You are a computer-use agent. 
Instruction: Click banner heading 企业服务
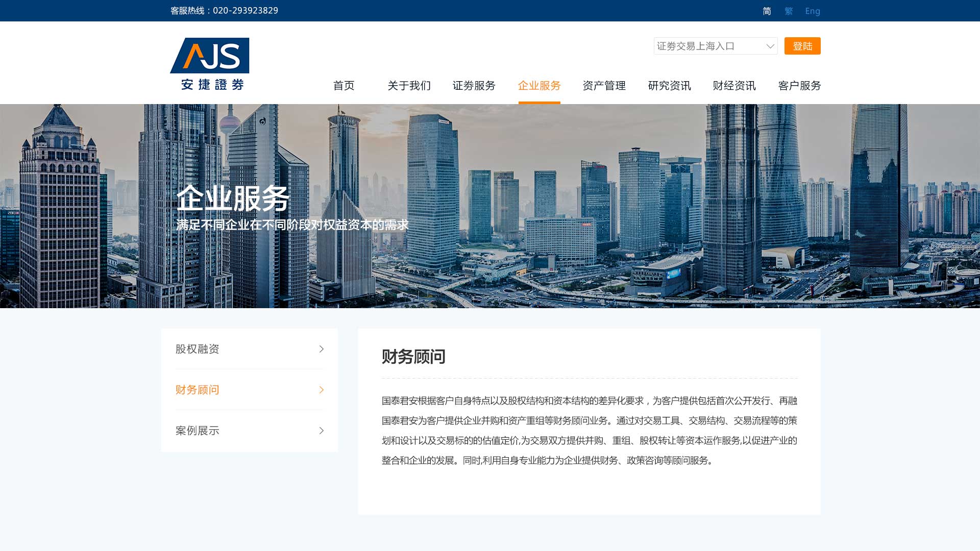point(233,198)
